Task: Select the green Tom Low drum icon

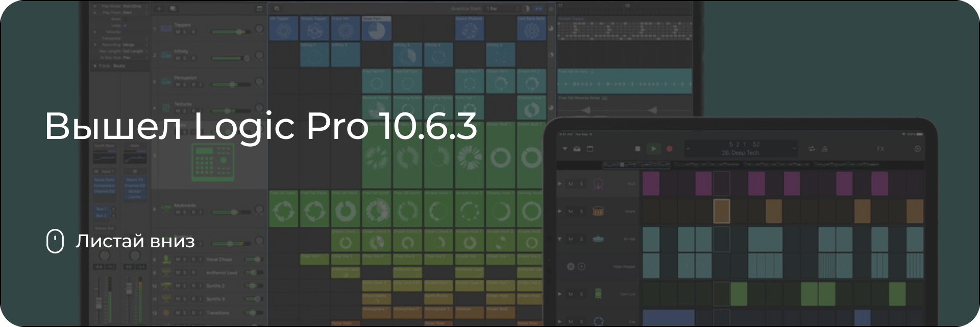Action: (x=598, y=294)
